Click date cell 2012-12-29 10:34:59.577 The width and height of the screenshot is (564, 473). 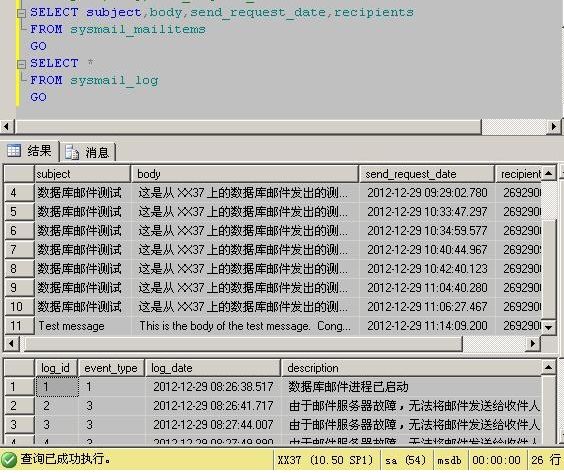(427, 231)
